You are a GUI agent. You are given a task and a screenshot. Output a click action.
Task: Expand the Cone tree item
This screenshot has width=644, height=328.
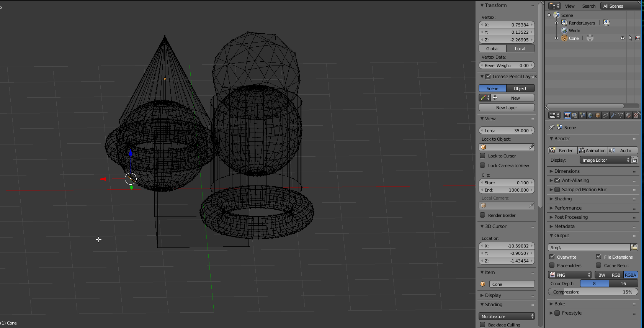click(x=557, y=38)
